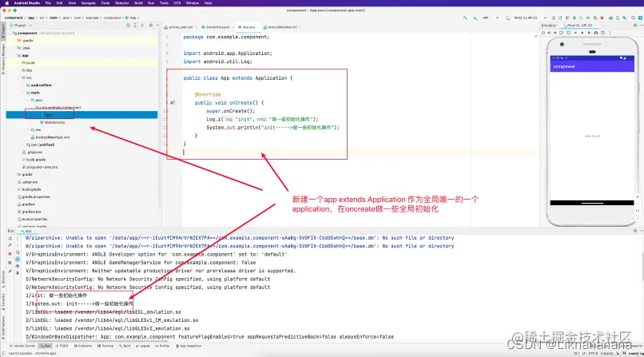This screenshot has height=357, width=644.
Task: Click the onCreate override gutter icon
Action: [x=173, y=102]
